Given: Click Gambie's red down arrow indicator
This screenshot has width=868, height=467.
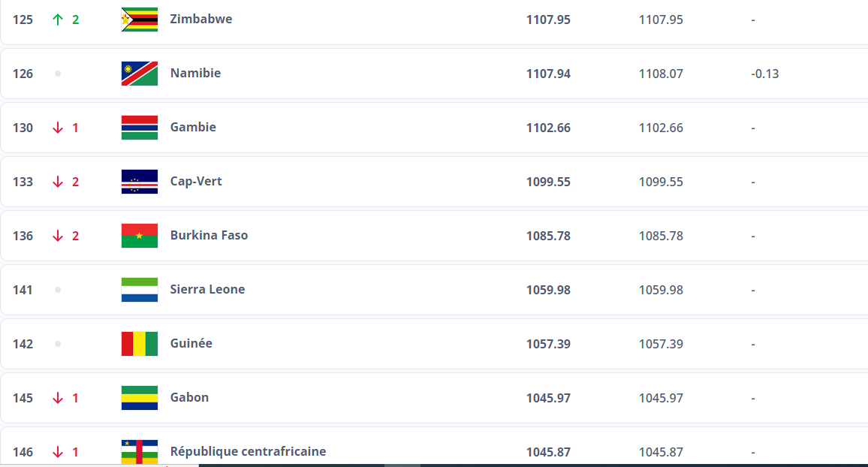Looking at the screenshot, I should pyautogui.click(x=58, y=128).
